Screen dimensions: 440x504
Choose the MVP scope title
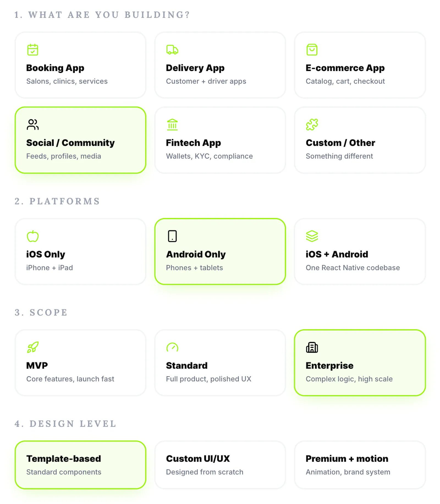pyautogui.click(x=37, y=366)
